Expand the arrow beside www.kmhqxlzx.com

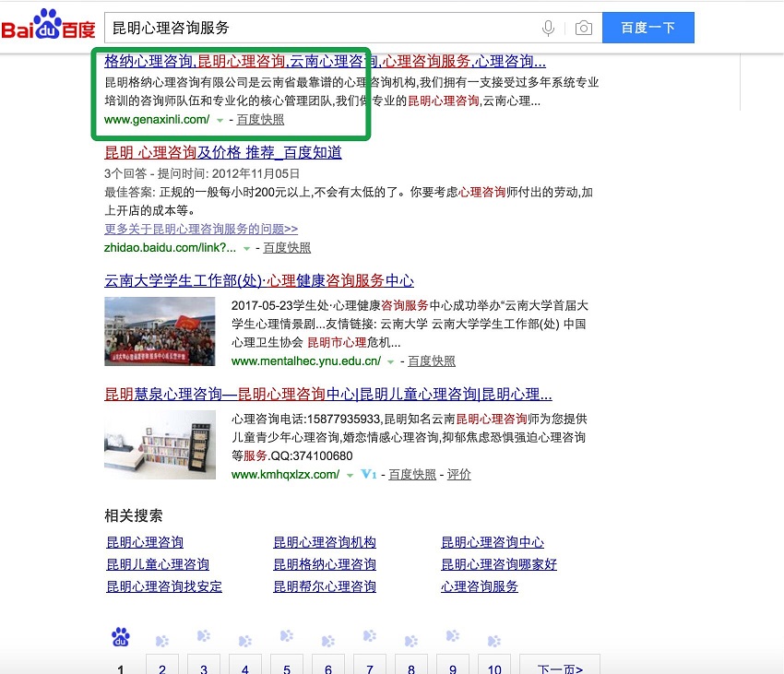pos(350,475)
